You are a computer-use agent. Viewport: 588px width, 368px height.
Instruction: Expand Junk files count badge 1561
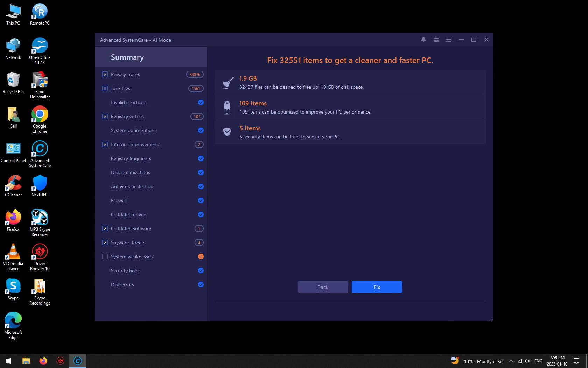[x=196, y=88]
